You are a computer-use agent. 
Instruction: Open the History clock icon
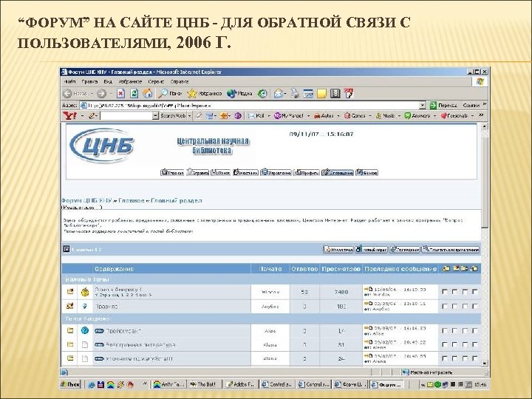pyautogui.click(x=262, y=94)
